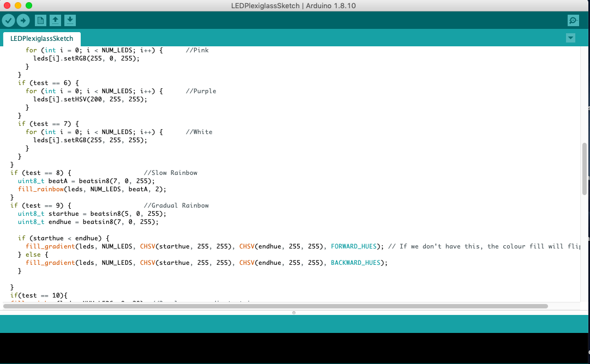Click the Verify (checkmark) button to compile
The width and height of the screenshot is (590, 364).
[9, 20]
